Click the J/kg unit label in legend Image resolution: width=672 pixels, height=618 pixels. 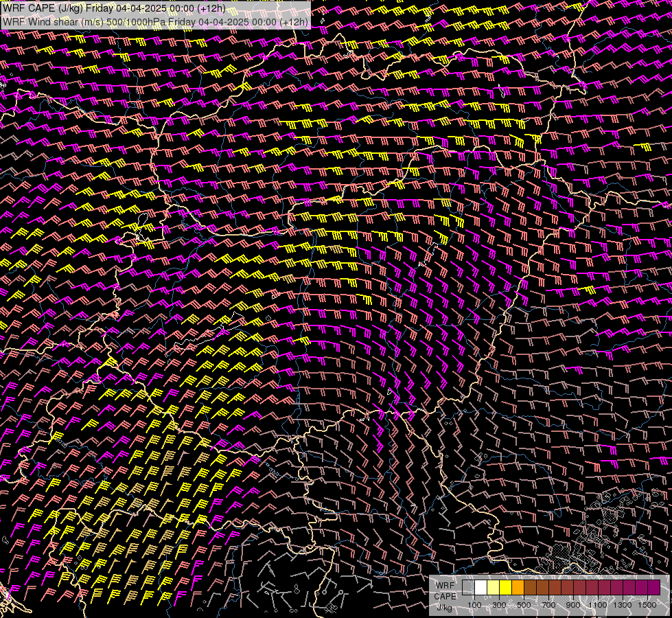pos(445,607)
